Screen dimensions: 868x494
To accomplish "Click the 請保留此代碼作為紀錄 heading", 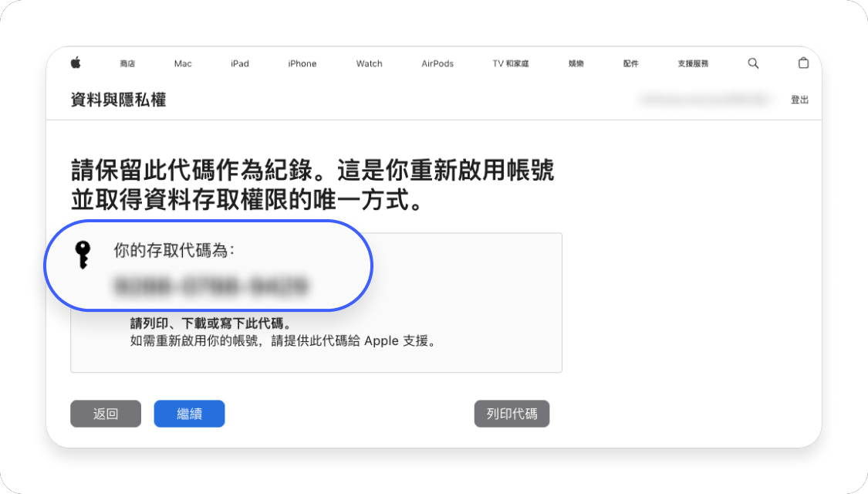I will [313, 185].
